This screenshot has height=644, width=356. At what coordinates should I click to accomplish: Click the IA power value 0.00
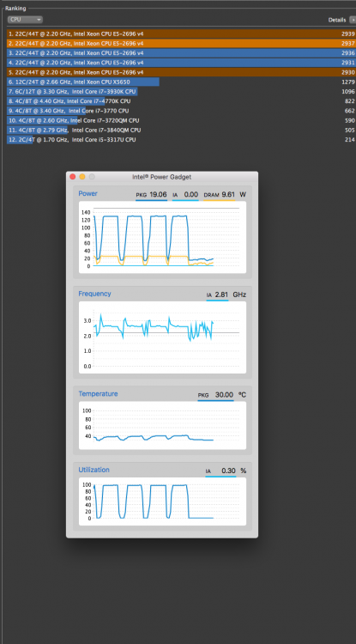(x=191, y=194)
